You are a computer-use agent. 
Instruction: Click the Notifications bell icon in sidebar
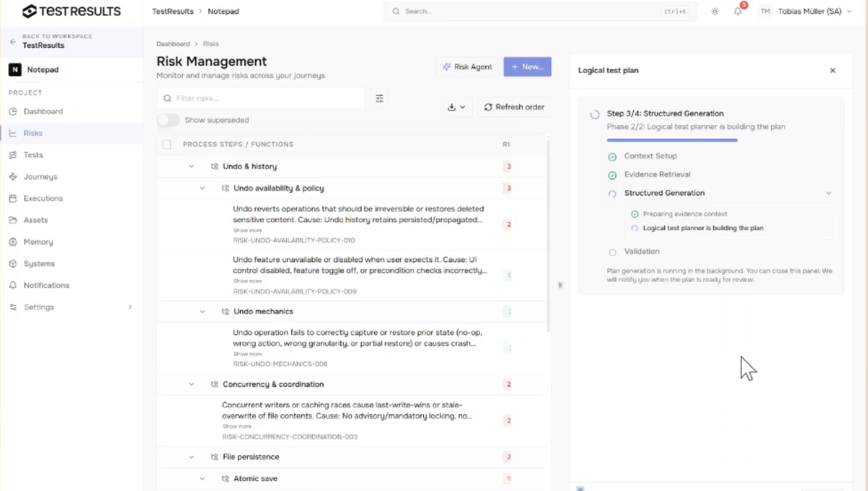pos(13,286)
